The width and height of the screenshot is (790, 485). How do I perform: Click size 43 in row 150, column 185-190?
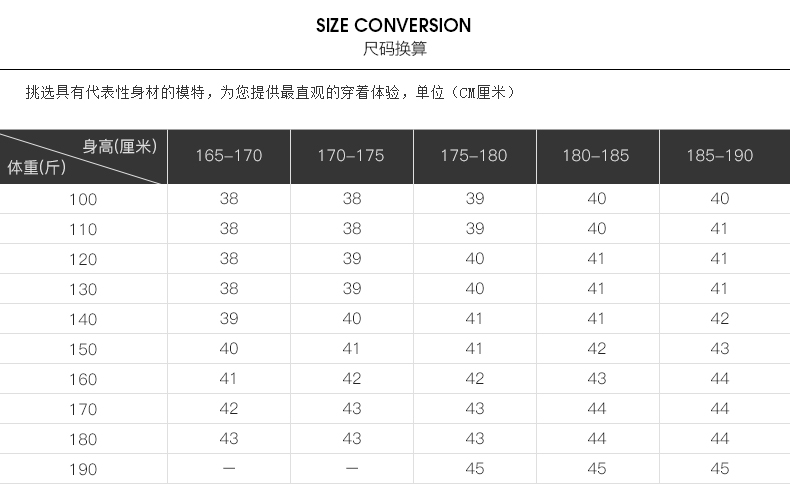[720, 349]
